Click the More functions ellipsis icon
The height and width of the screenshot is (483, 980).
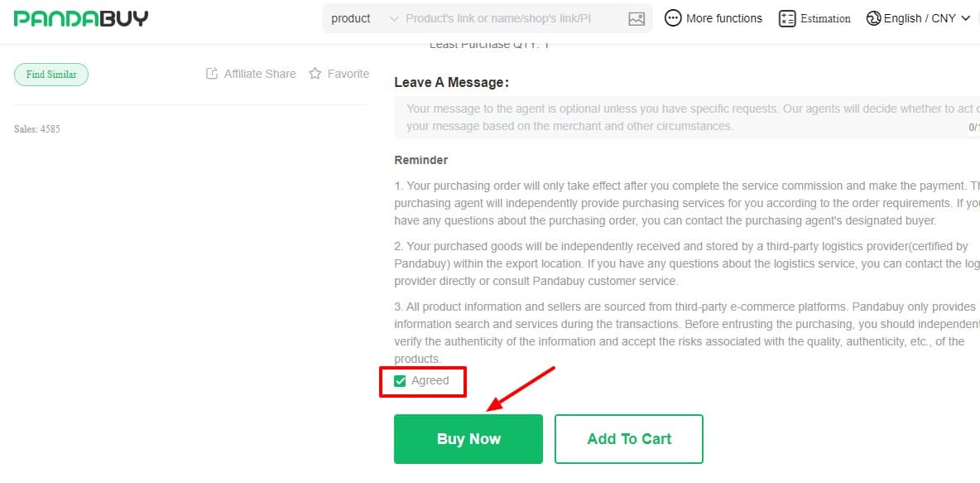tap(674, 18)
